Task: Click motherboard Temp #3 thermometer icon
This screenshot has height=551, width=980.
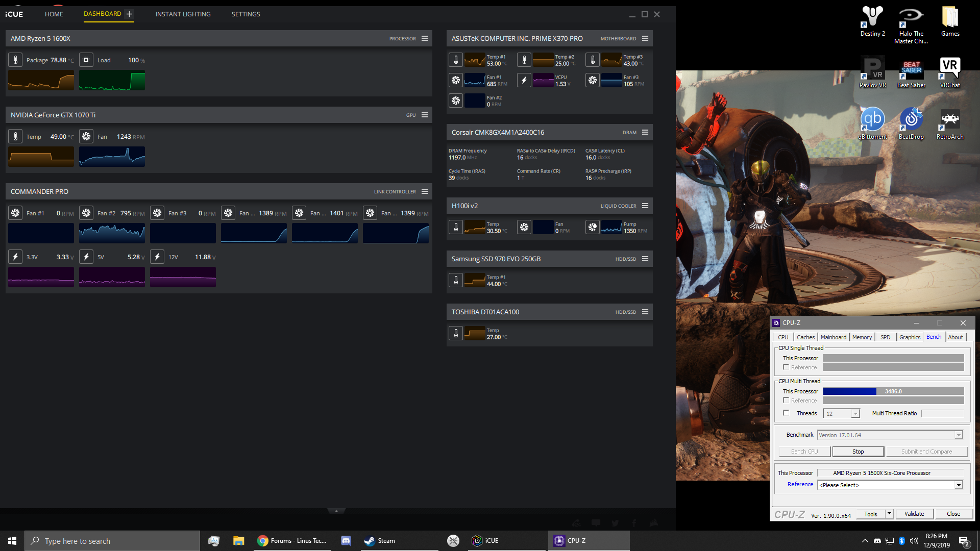Action: click(593, 60)
